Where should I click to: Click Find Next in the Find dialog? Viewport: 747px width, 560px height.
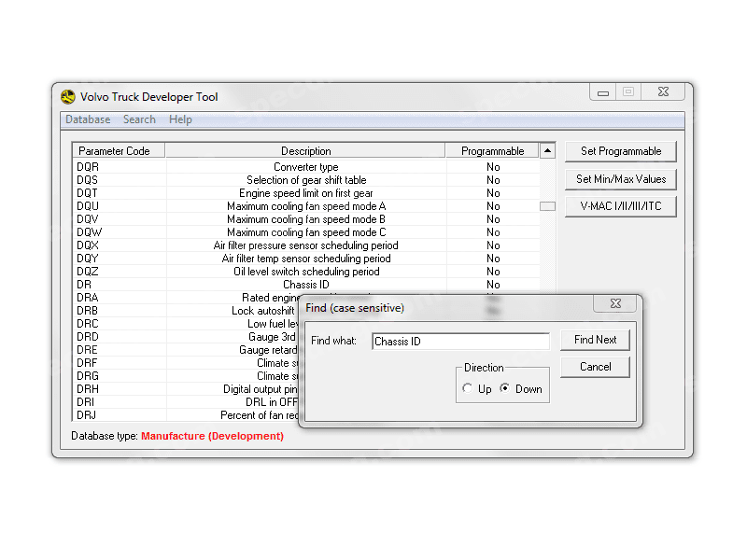click(x=595, y=340)
